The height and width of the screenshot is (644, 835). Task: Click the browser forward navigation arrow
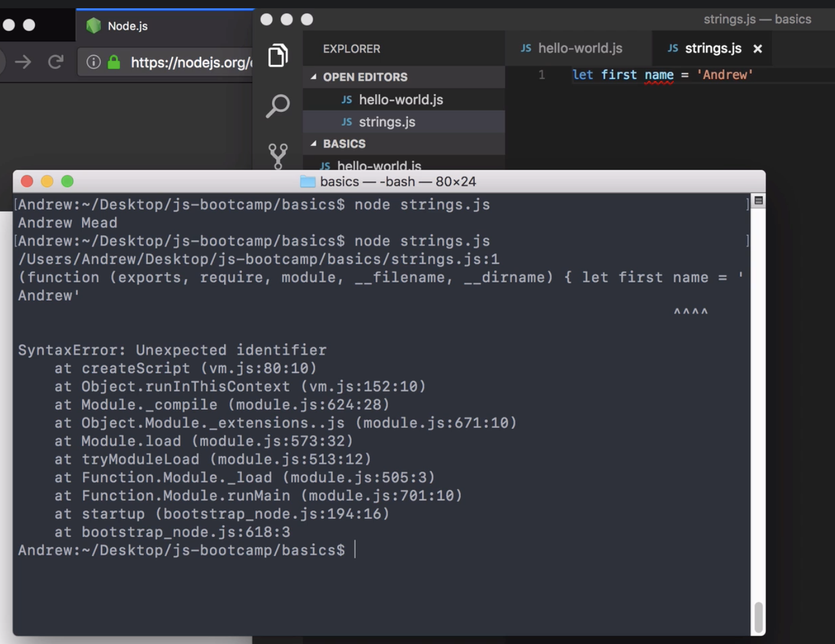(22, 62)
